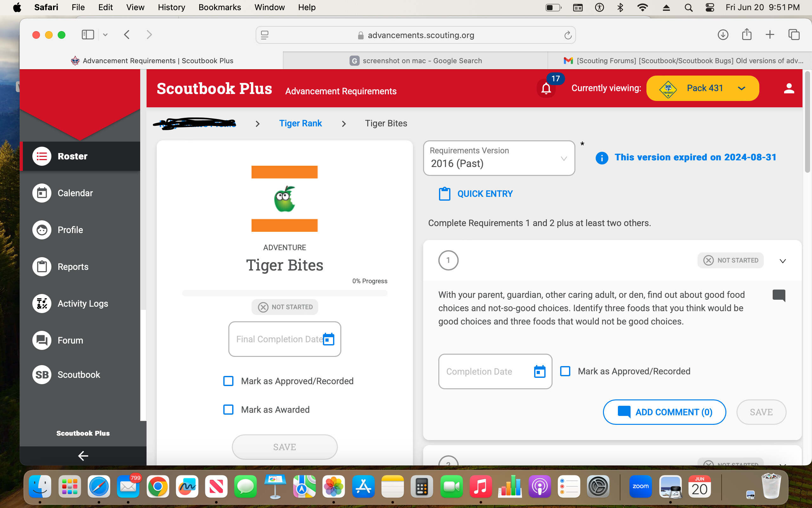Click the Safari Share icon
Screen dimensions: 812x508
[x=747, y=35]
